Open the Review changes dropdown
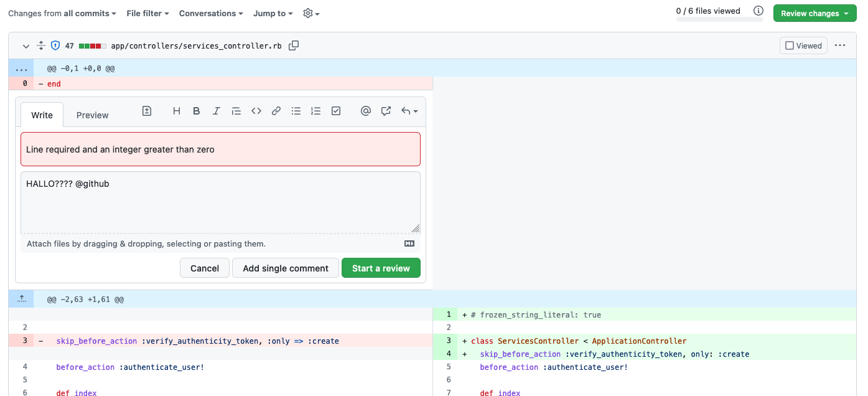Screen dimensions: 868x396 [814, 12]
